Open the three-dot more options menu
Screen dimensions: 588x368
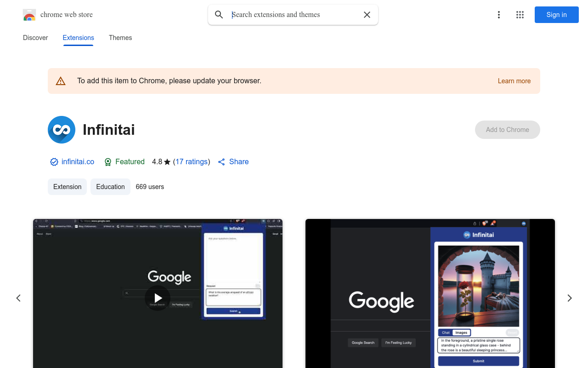point(499,15)
